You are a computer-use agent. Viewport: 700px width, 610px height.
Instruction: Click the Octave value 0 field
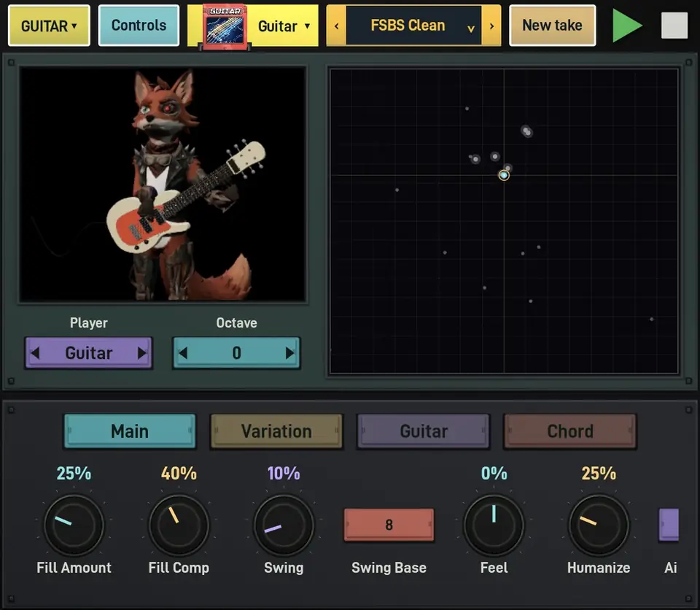point(236,353)
